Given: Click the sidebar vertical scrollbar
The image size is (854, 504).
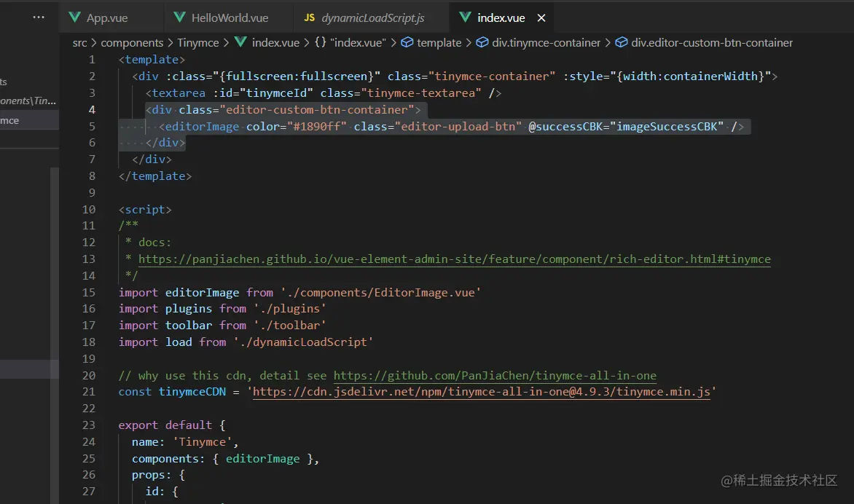Looking at the screenshot, I should point(55,335).
